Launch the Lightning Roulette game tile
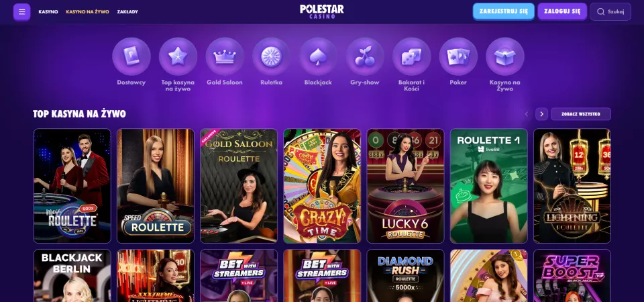 pyautogui.click(x=572, y=186)
